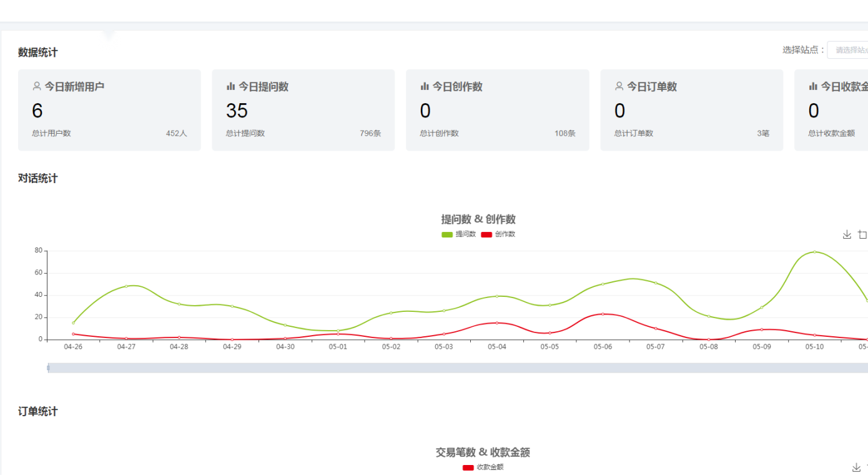Click the 04-27 data point on green line
The image size is (868, 475).
coord(126,286)
